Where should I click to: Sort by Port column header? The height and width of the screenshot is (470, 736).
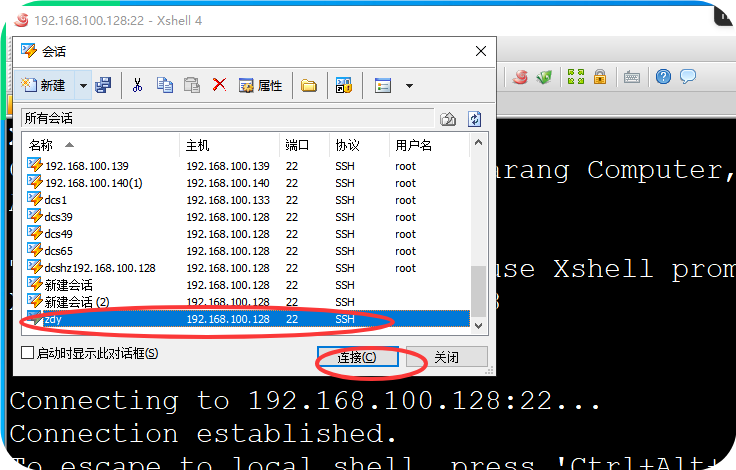click(x=304, y=145)
